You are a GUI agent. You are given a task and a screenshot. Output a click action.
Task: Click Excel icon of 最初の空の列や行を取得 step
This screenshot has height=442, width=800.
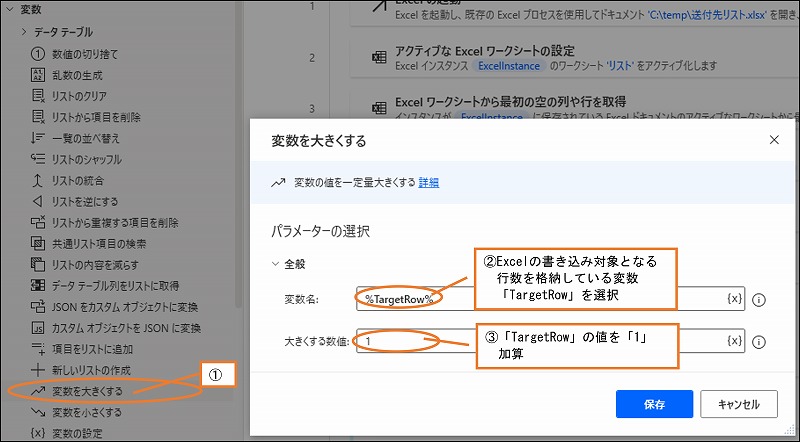(379, 108)
